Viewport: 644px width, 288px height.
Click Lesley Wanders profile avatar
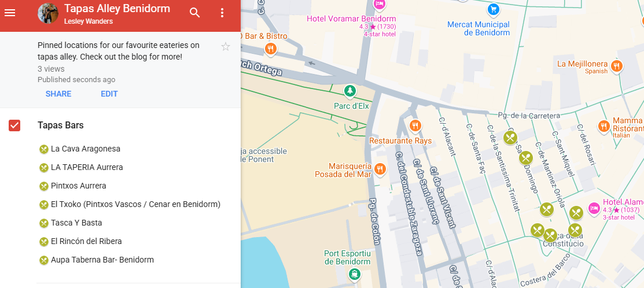click(x=47, y=13)
